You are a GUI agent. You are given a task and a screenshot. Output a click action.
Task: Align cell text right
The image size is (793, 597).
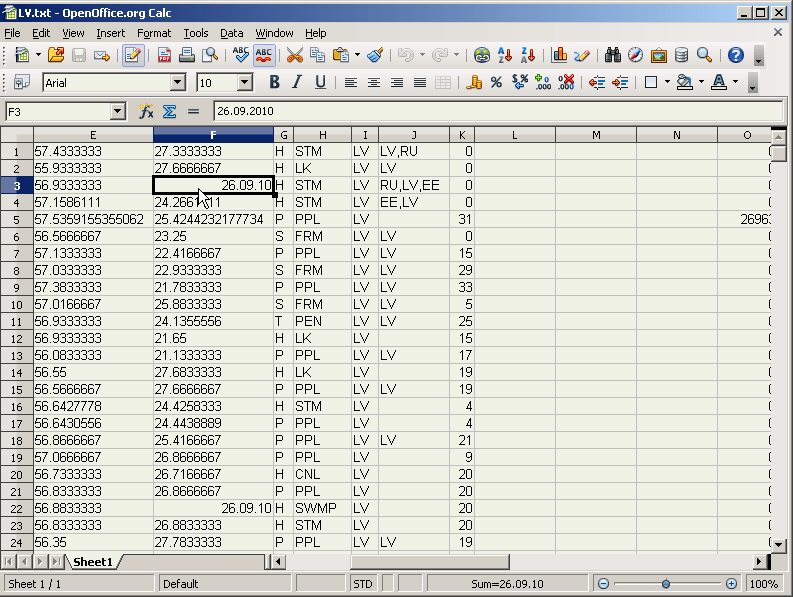click(x=397, y=82)
